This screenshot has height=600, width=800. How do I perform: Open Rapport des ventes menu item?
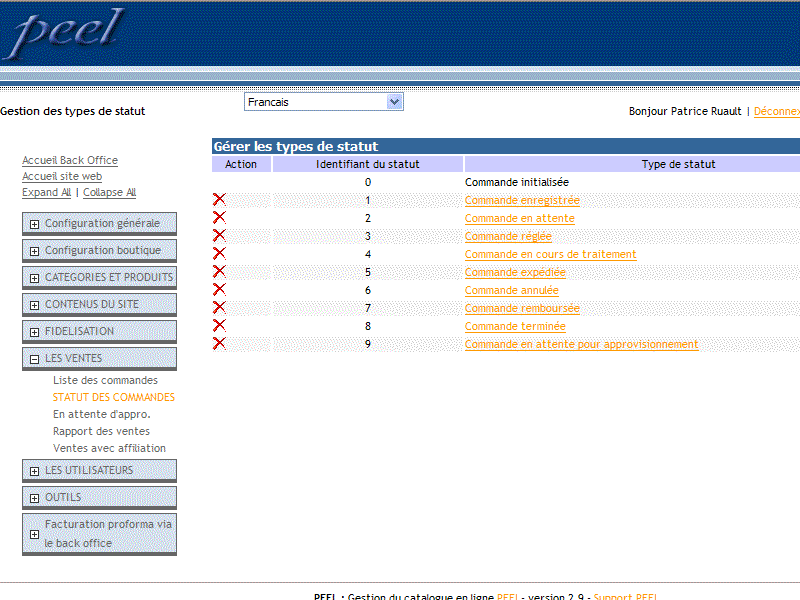101,431
